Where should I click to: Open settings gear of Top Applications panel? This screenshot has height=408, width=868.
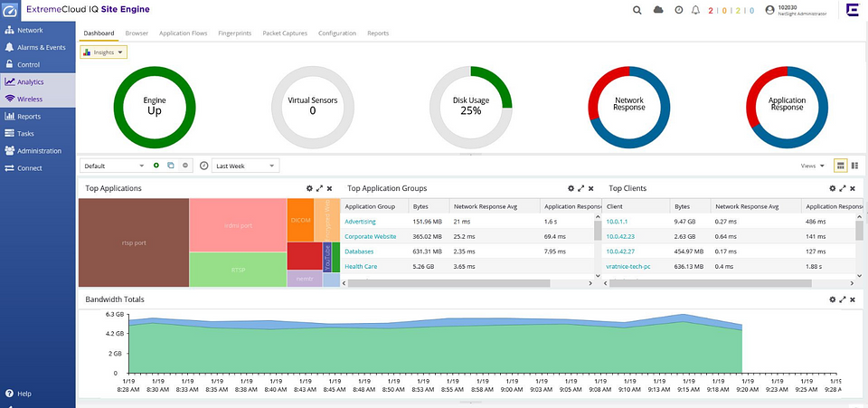(309, 188)
